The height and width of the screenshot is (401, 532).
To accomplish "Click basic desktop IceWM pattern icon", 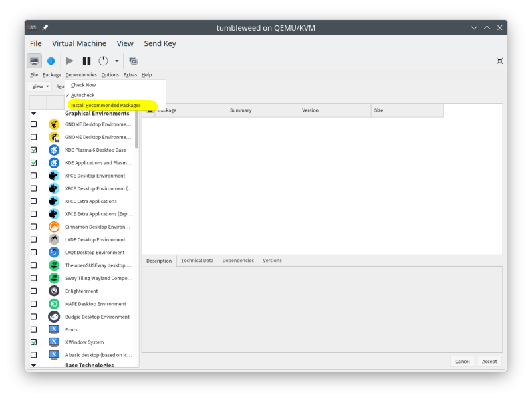I will 54,355.
